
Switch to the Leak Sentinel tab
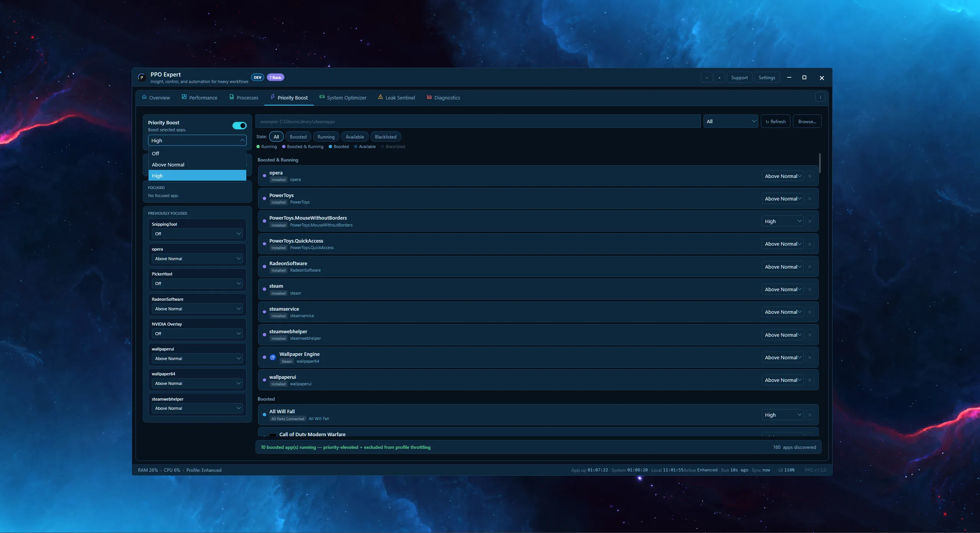[x=396, y=98]
